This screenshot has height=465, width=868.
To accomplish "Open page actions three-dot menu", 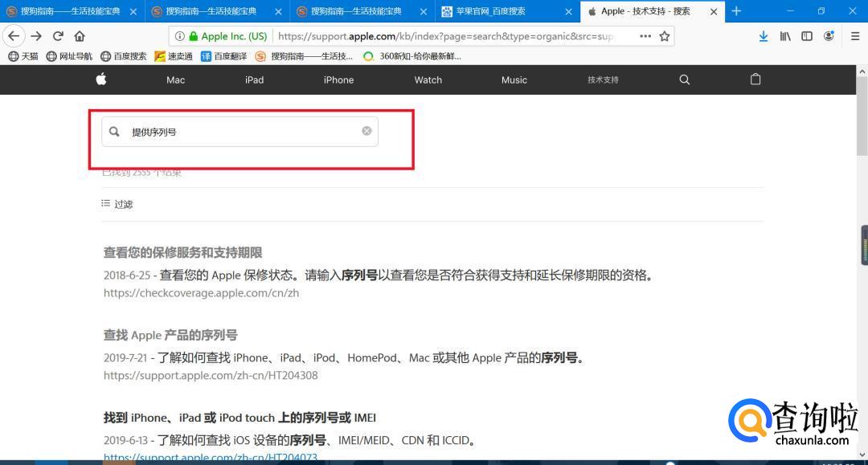I will coord(645,36).
